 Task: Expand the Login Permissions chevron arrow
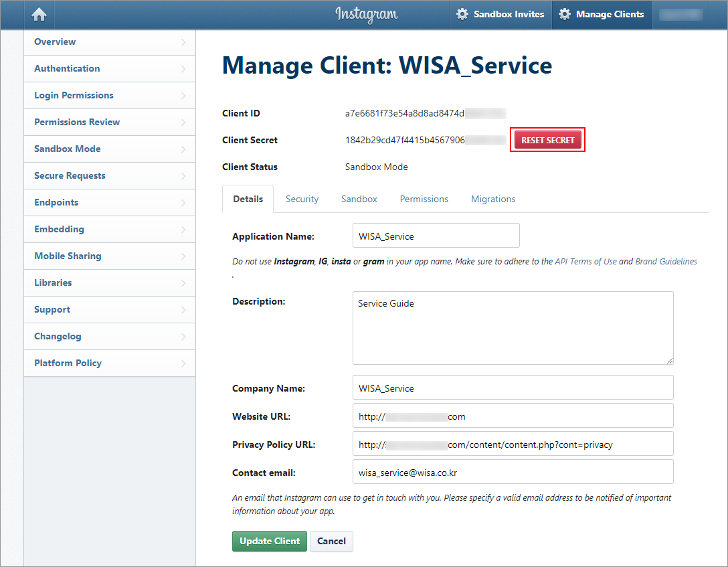tap(183, 96)
